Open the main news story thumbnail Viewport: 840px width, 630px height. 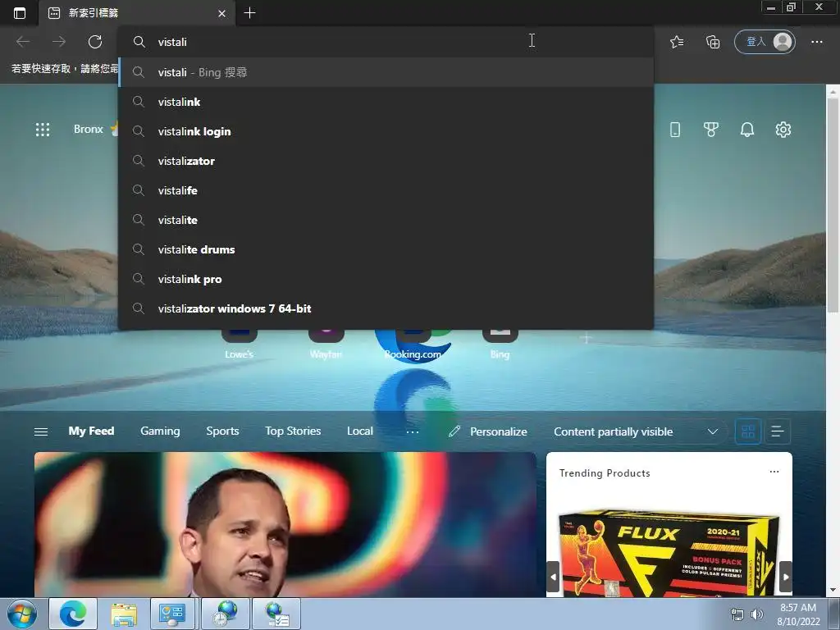click(x=285, y=524)
